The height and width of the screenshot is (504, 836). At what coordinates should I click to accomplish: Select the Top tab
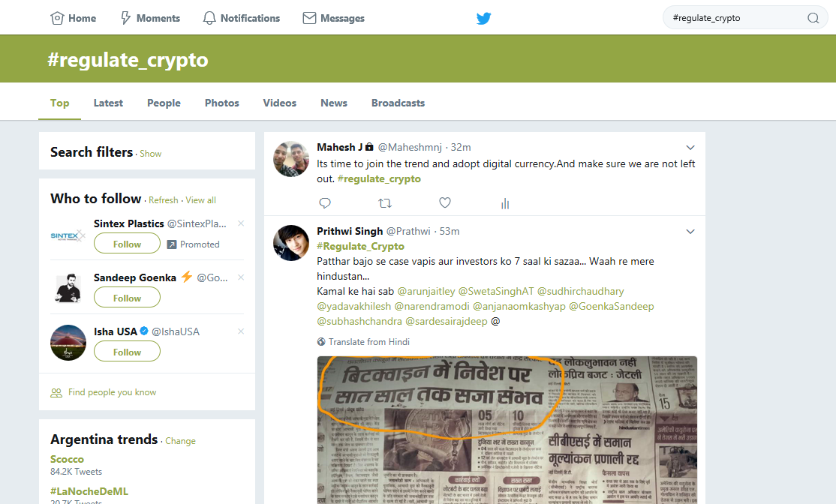coord(60,103)
